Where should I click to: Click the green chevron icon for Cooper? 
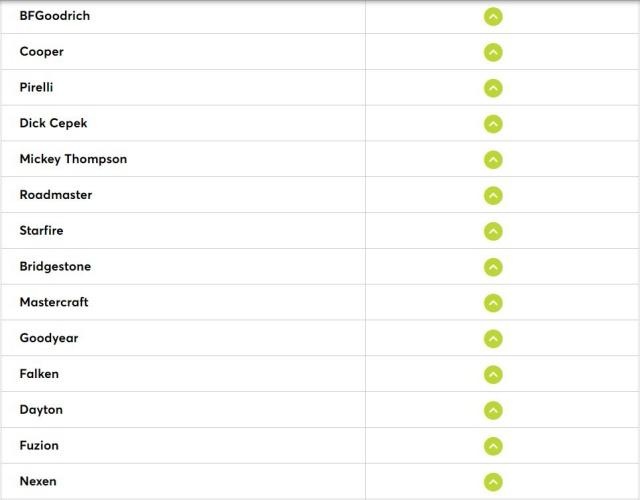click(x=493, y=53)
